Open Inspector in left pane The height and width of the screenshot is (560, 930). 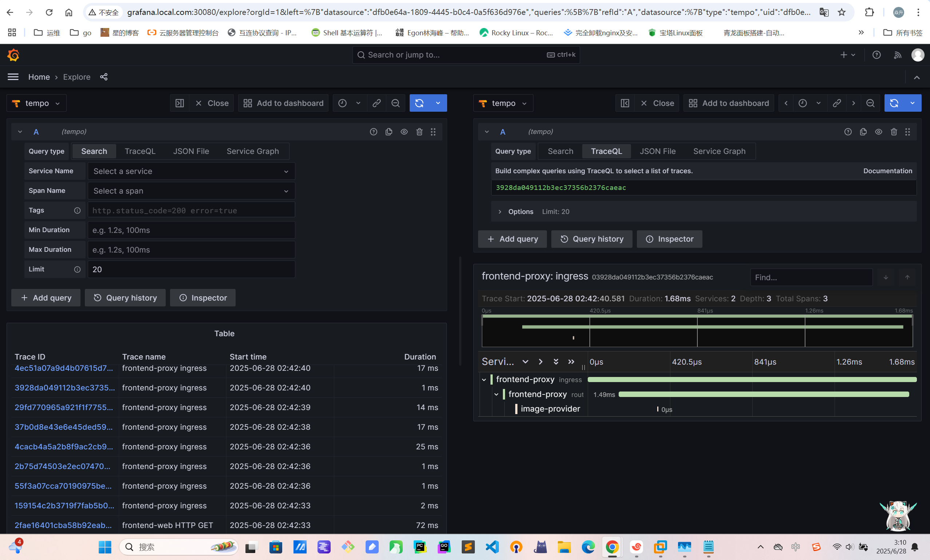[203, 298]
